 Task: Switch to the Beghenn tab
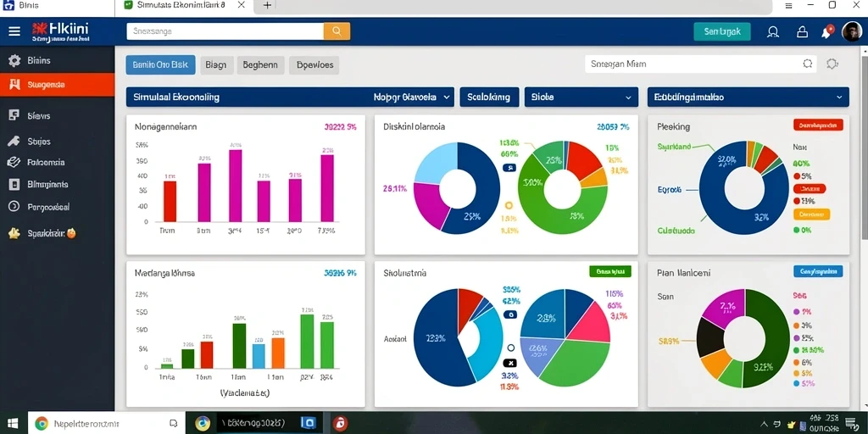pos(261,64)
